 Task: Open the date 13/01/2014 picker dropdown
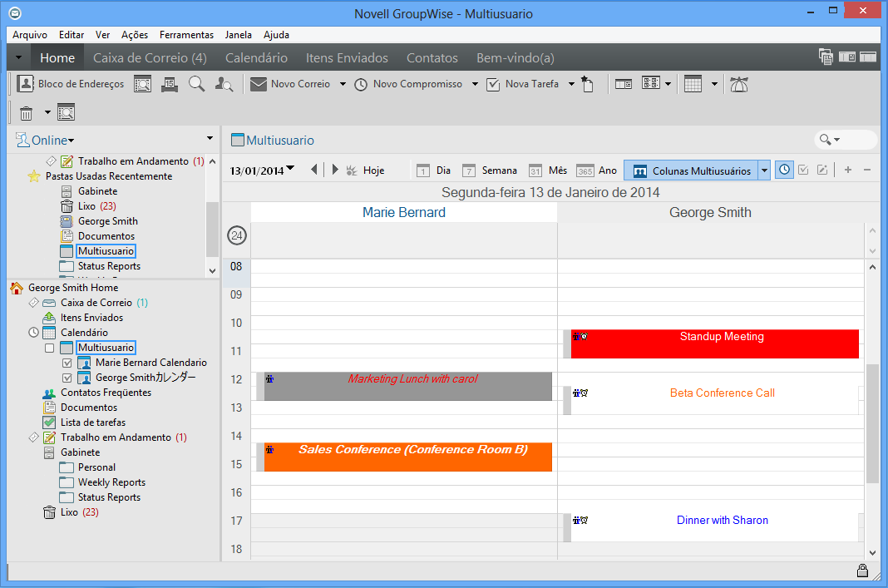290,168
